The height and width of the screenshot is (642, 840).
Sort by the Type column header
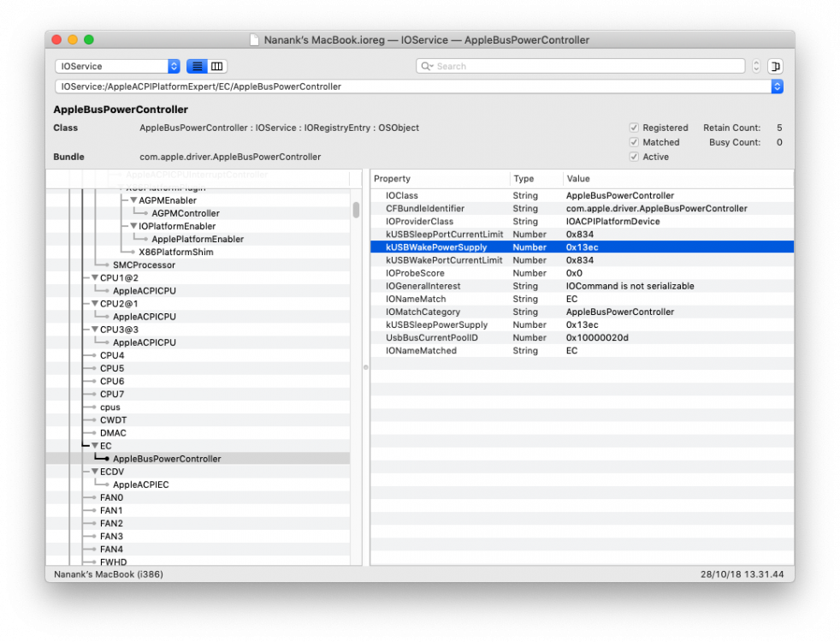click(536, 178)
